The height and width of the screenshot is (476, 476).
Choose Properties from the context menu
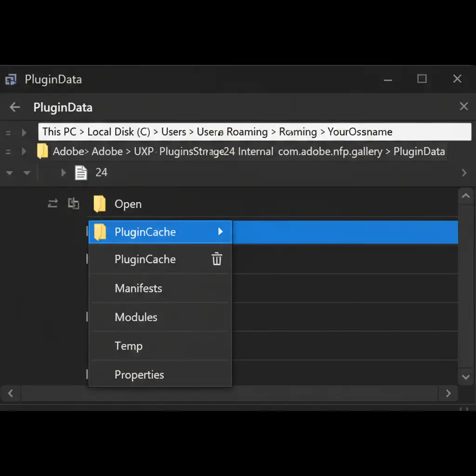139,375
